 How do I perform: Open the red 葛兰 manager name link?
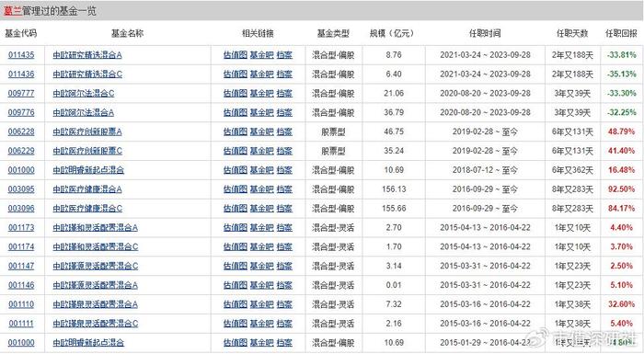click(x=12, y=11)
